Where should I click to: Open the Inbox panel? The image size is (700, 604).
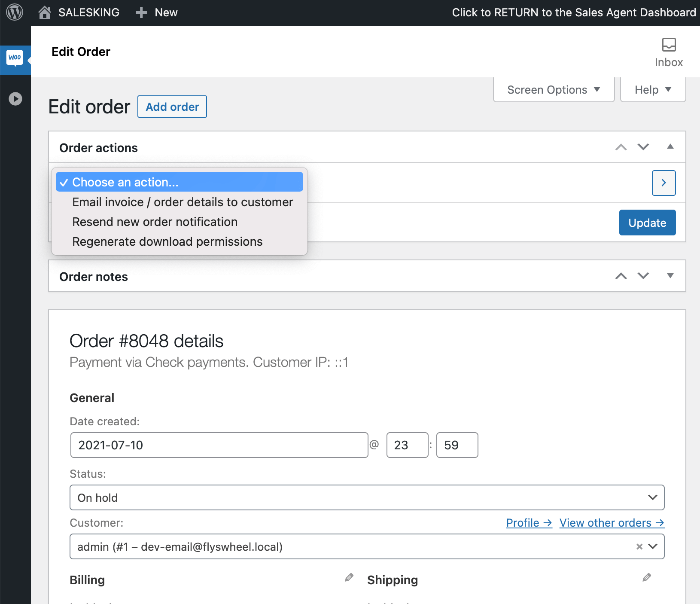[669, 53]
